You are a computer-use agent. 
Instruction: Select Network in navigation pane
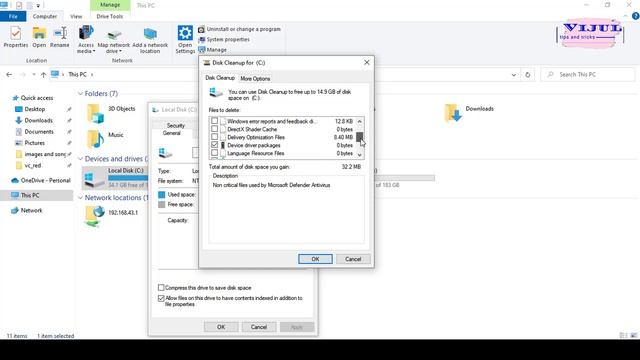31,211
